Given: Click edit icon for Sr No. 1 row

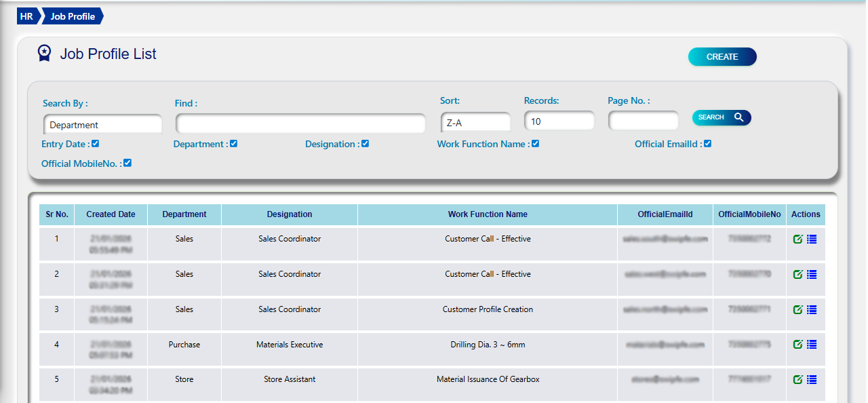Looking at the screenshot, I should [x=797, y=239].
